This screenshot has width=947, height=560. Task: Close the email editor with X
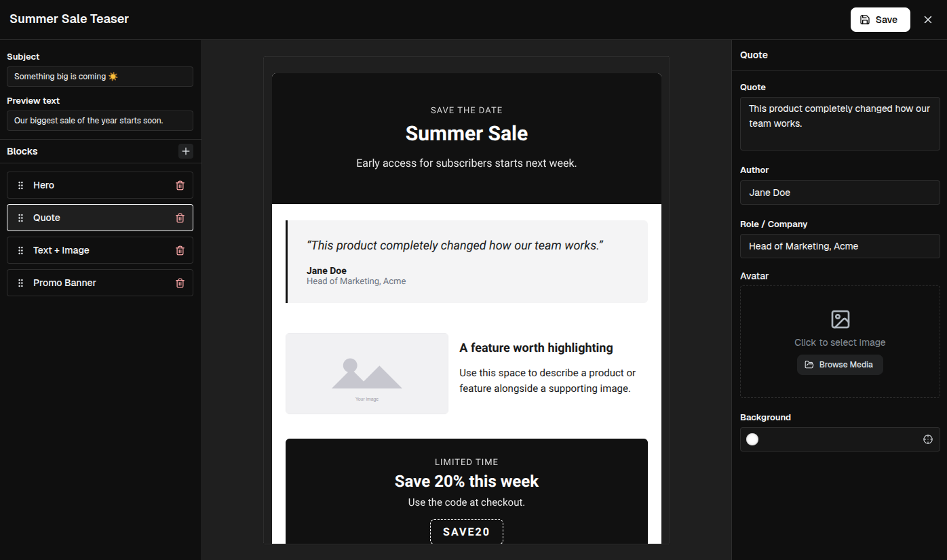coord(928,20)
